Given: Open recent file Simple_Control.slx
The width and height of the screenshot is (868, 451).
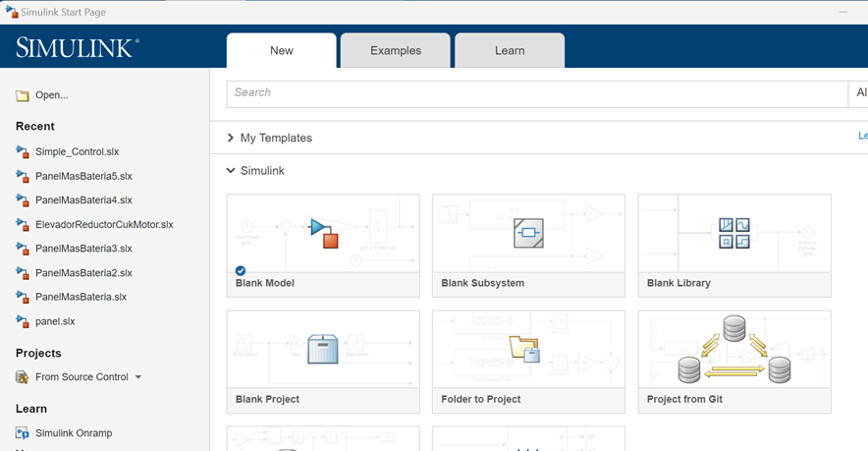Looking at the screenshot, I should (x=77, y=152).
